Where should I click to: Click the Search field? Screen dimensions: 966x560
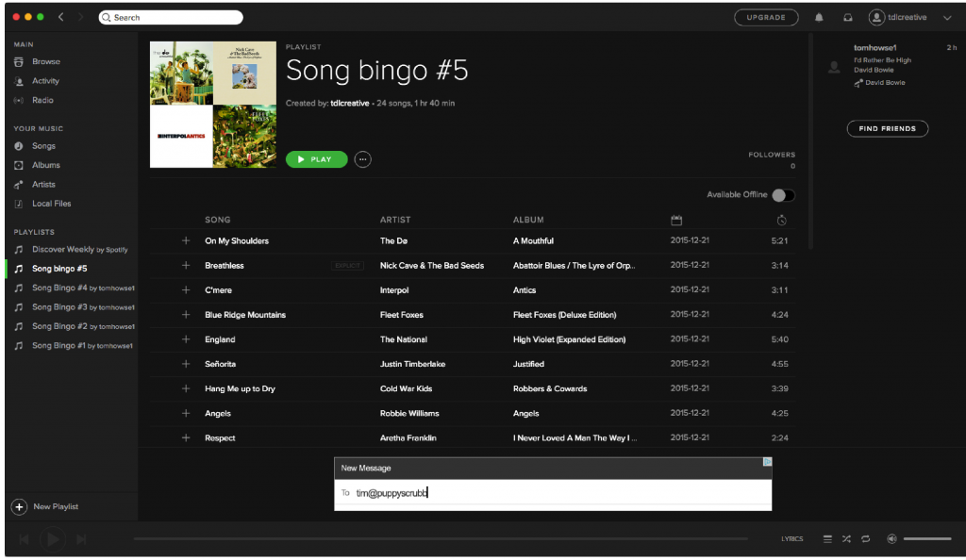171,17
